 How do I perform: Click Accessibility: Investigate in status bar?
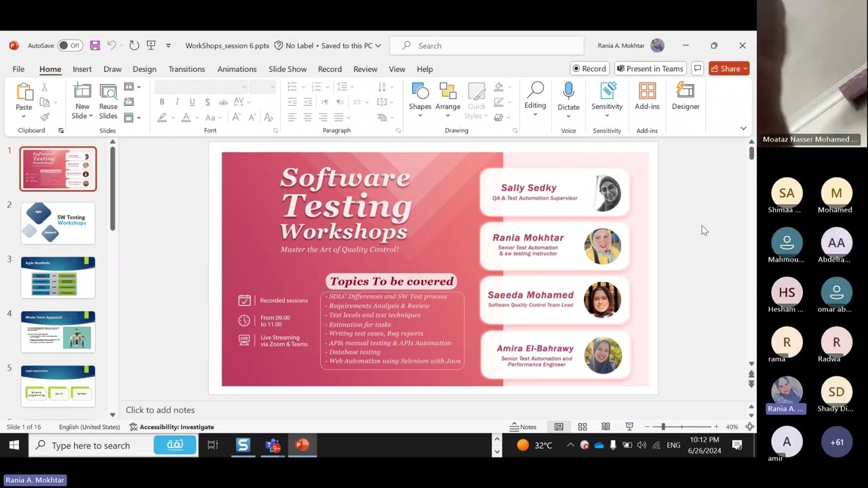click(x=172, y=427)
